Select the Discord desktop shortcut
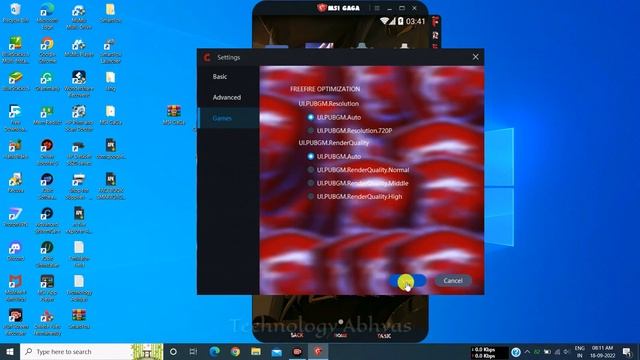 (x=16, y=251)
